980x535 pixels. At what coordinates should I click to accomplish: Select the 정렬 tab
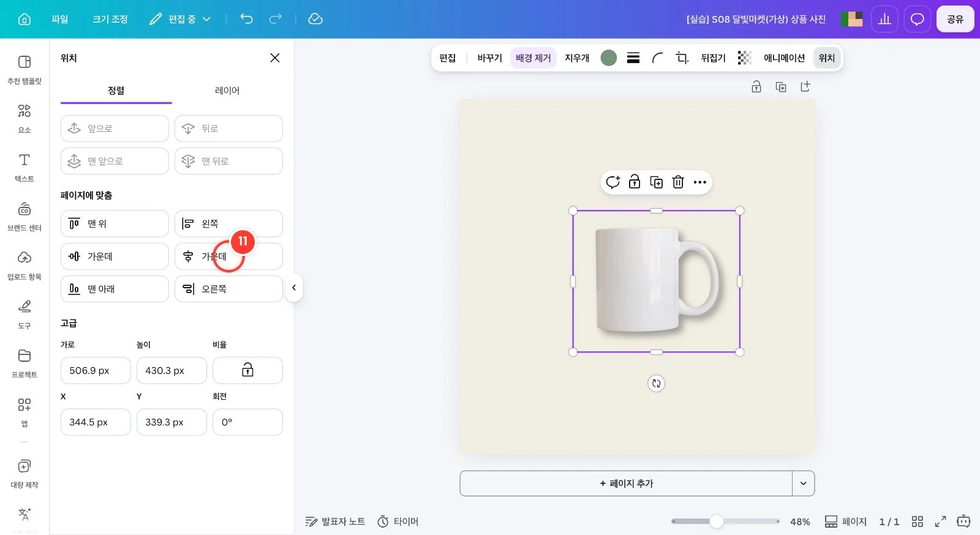point(116,91)
